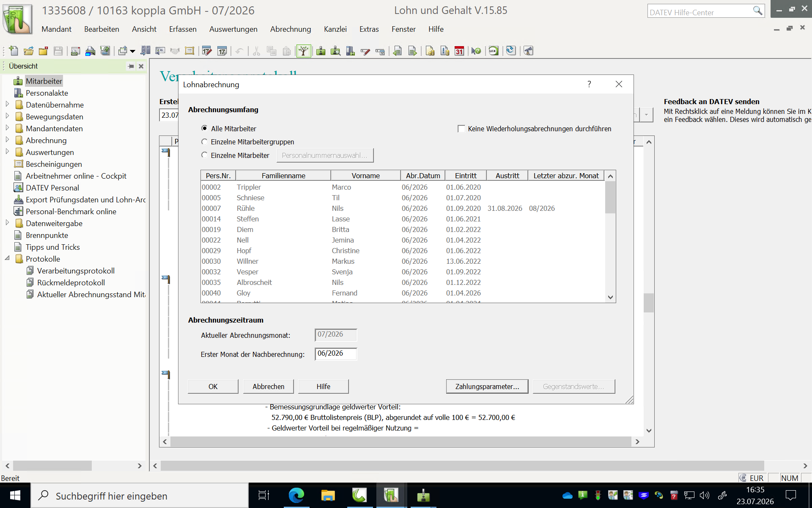812x508 pixels.
Task: Open the Mandant menu
Action: 56,29
